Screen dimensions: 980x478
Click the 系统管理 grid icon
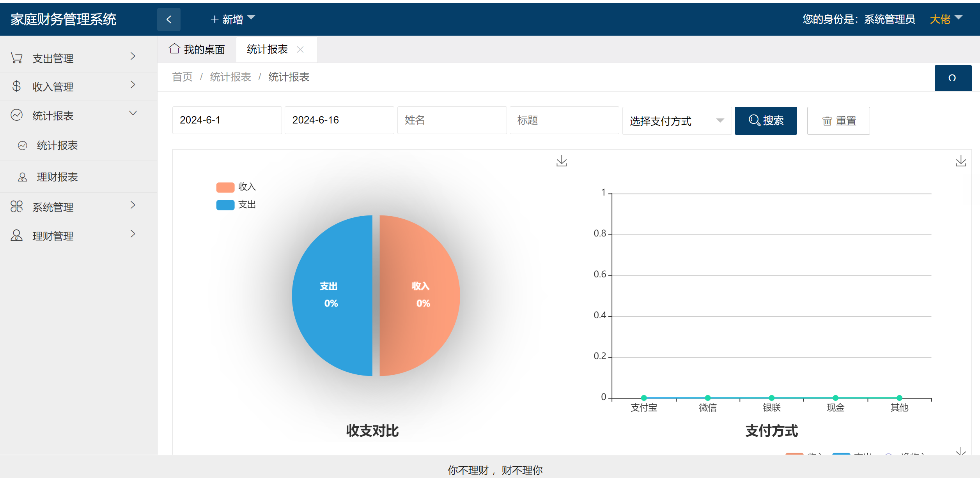click(16, 206)
